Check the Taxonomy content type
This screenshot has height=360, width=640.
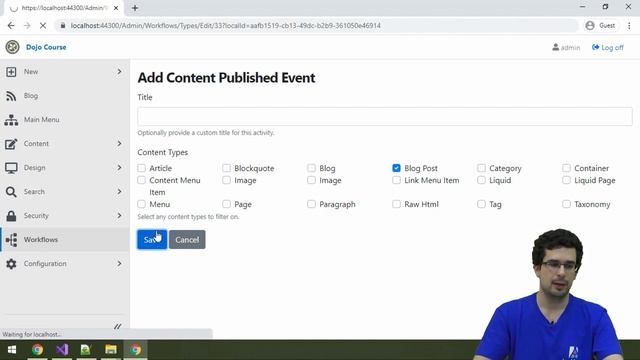point(566,204)
